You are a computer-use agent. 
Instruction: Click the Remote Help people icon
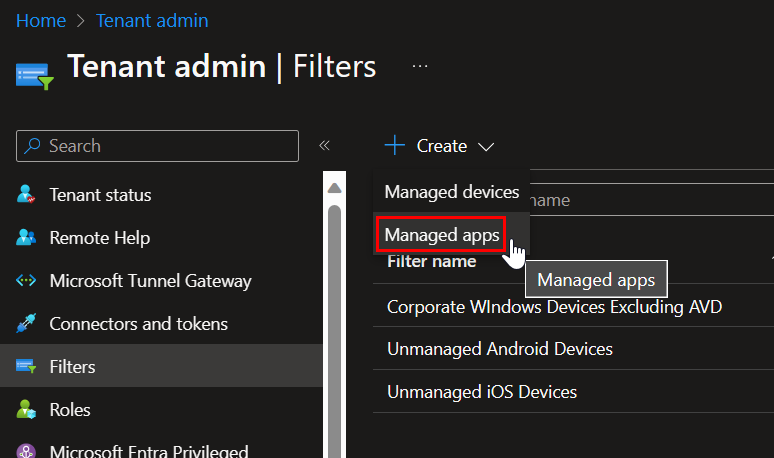tap(27, 238)
